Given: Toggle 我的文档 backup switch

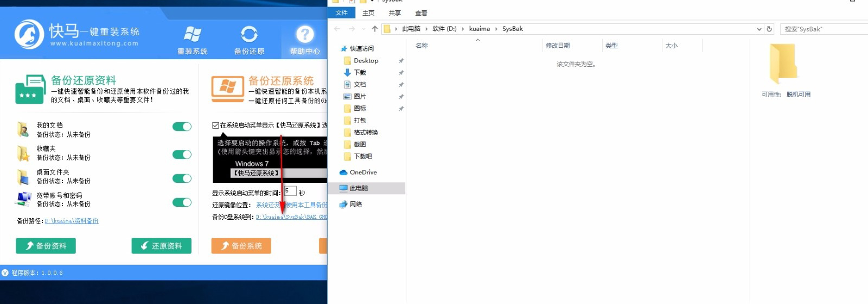Looking at the screenshot, I should click(182, 126).
